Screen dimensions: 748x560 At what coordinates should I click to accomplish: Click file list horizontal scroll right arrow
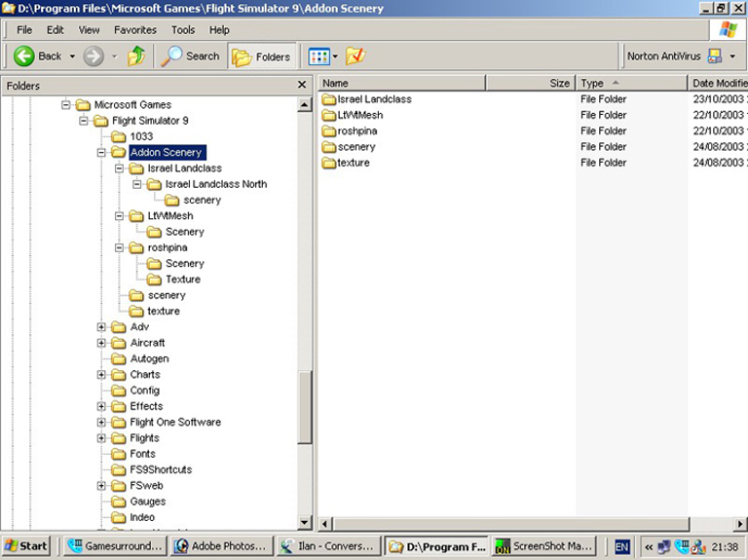click(740, 524)
